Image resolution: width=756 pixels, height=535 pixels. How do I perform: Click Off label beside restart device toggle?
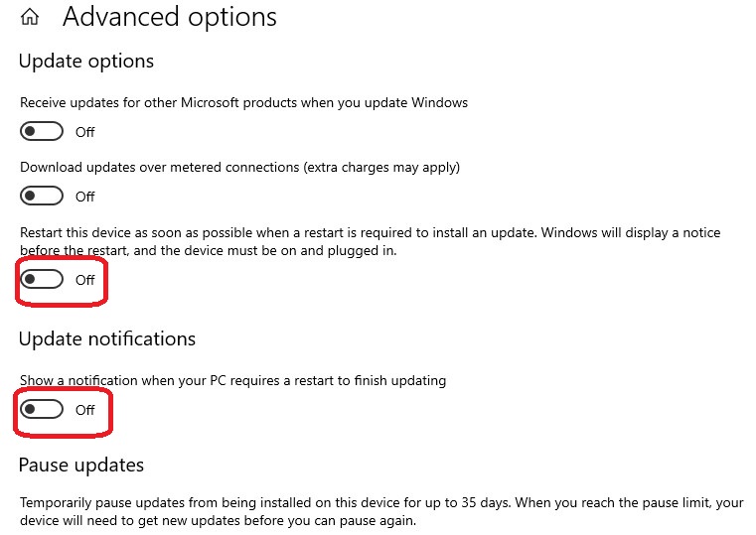click(84, 280)
